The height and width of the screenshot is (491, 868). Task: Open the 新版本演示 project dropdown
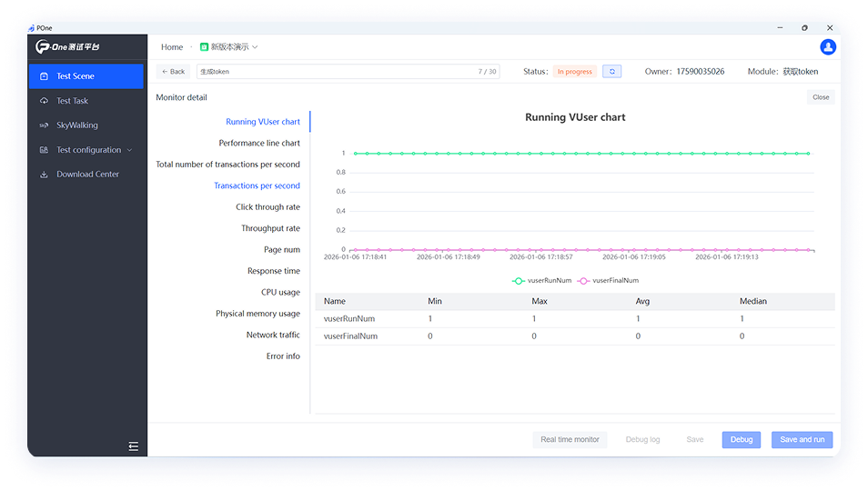coord(229,47)
